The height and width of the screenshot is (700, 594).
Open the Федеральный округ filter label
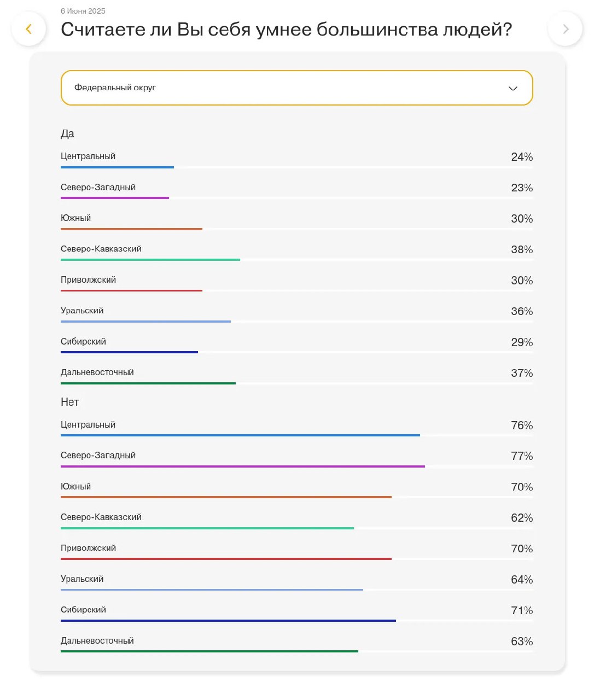[115, 87]
